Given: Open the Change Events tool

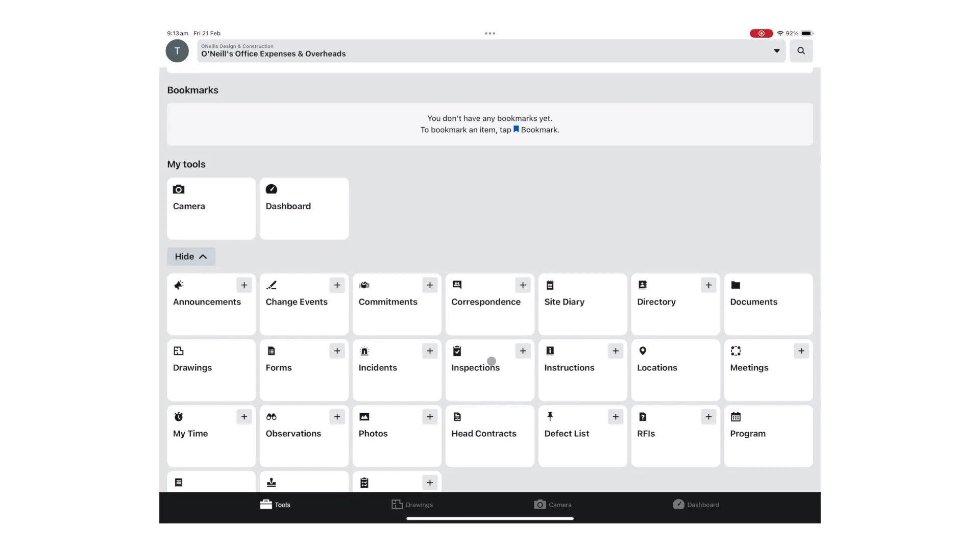Looking at the screenshot, I should 304,305.
